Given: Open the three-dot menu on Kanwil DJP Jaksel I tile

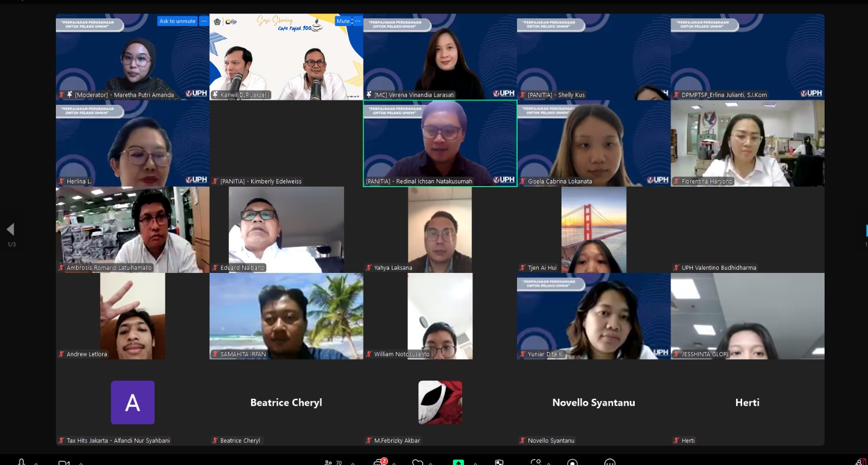Looking at the screenshot, I should [358, 21].
